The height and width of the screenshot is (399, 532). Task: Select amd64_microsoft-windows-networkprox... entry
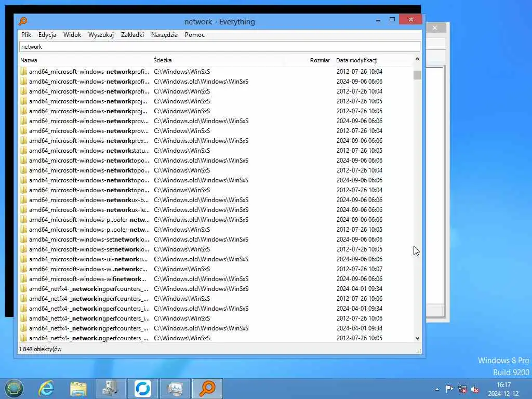click(x=88, y=140)
